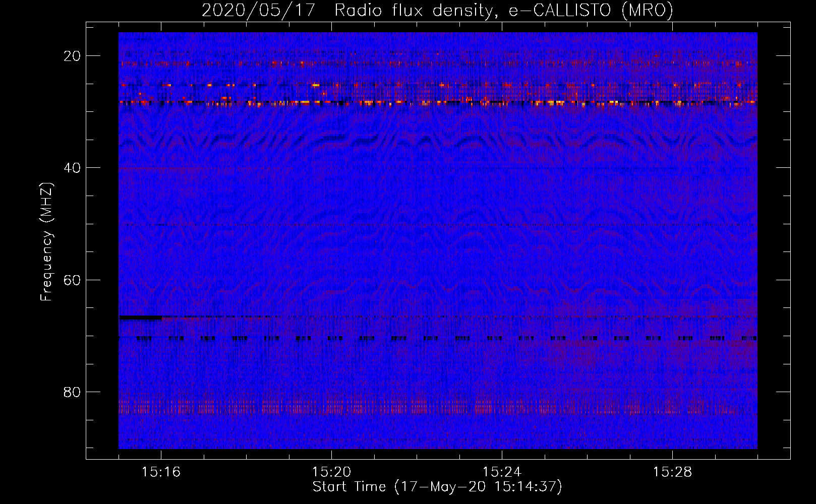Click the 80 MHz tick label
The image size is (816, 504).
72,392
